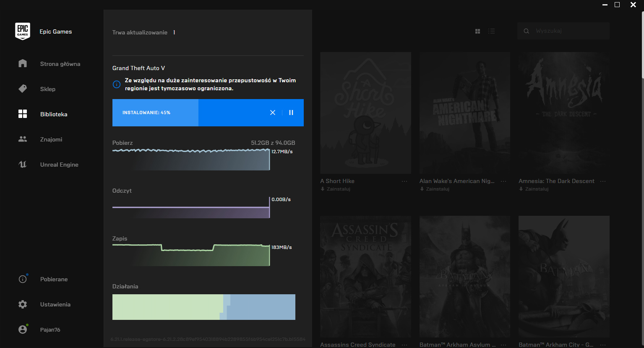Image resolution: width=644 pixels, height=348 pixels.
Task: Open Batman Arkham Asylum cover
Action: click(x=465, y=277)
